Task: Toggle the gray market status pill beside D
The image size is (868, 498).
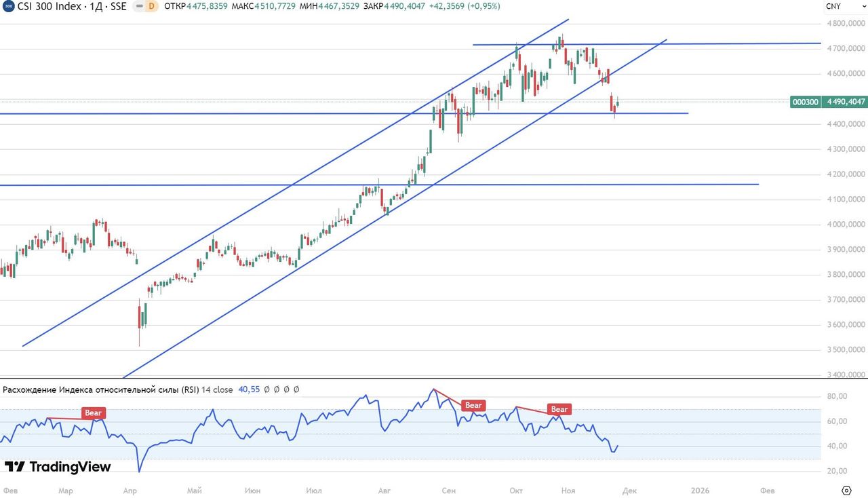Action: click(138, 6)
